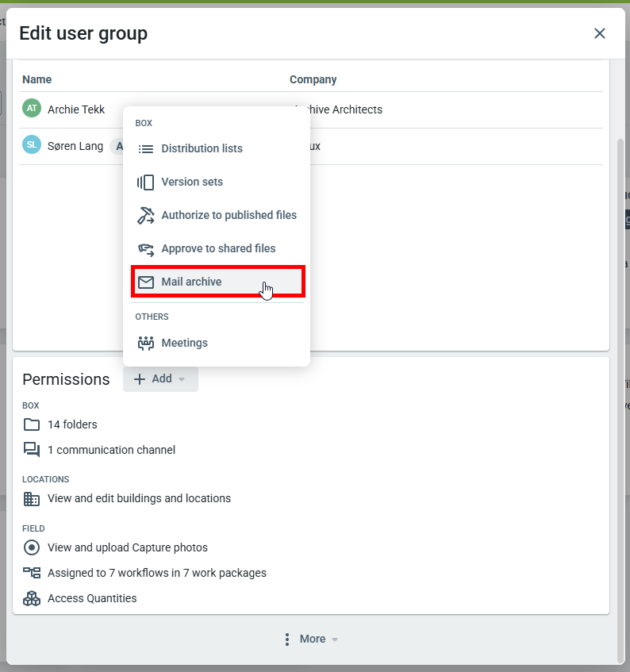Select Approve to shared files option
The height and width of the screenshot is (672, 630).
click(x=218, y=248)
